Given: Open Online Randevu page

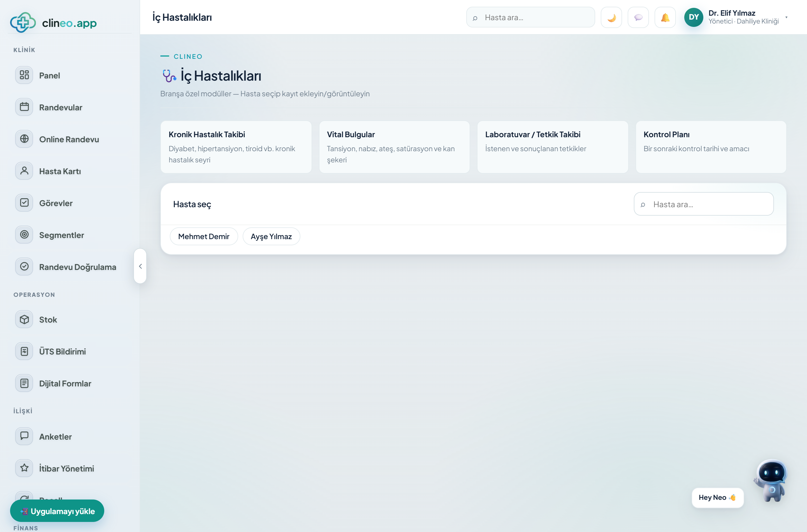Looking at the screenshot, I should click(69, 139).
